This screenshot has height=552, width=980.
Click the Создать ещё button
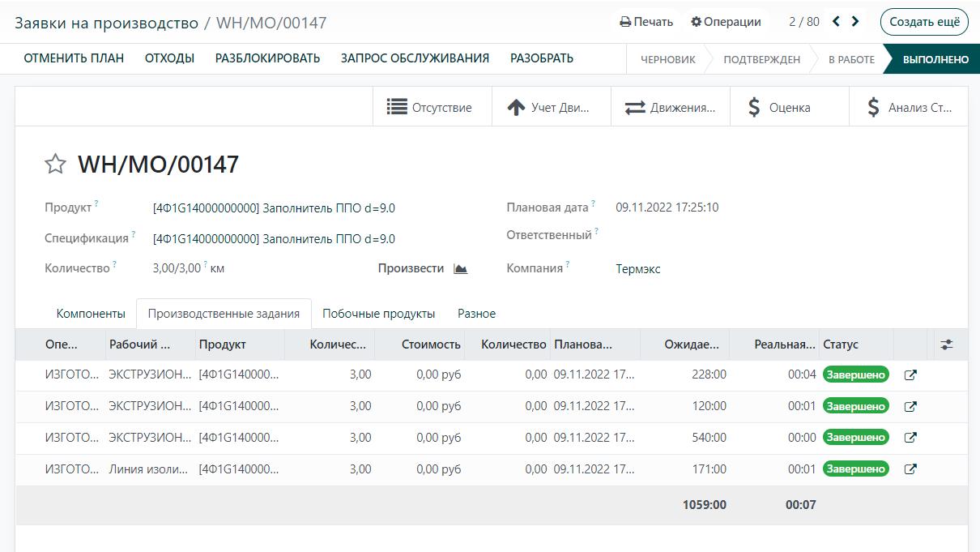pos(924,22)
